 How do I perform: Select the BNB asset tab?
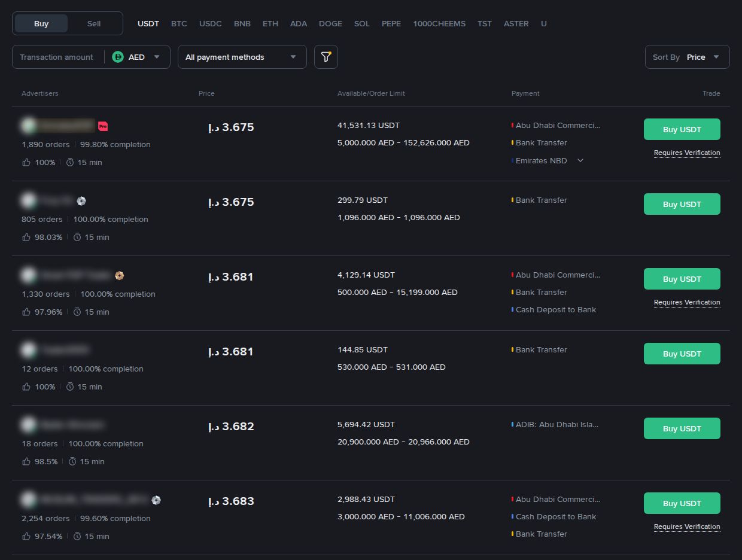click(242, 23)
